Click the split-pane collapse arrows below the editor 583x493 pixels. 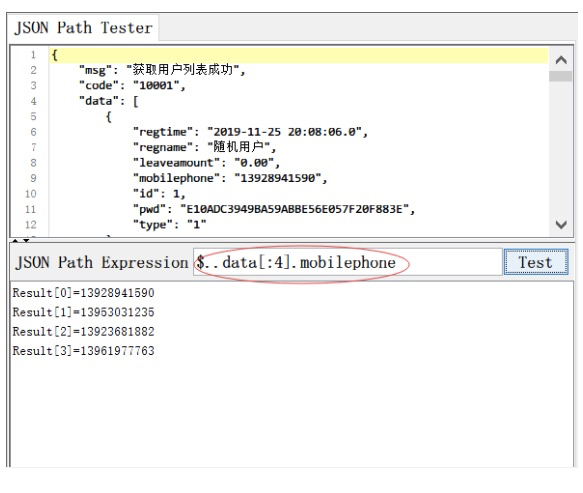[21, 241]
